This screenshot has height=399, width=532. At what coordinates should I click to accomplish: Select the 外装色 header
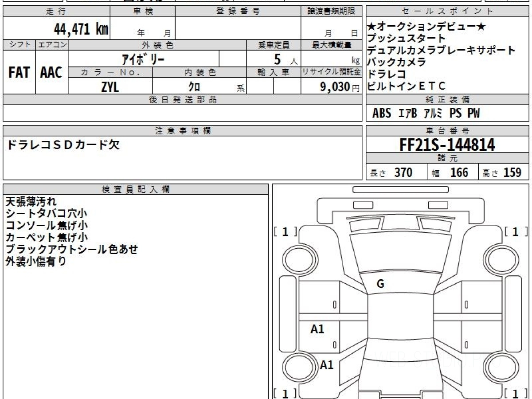pyautogui.click(x=157, y=45)
